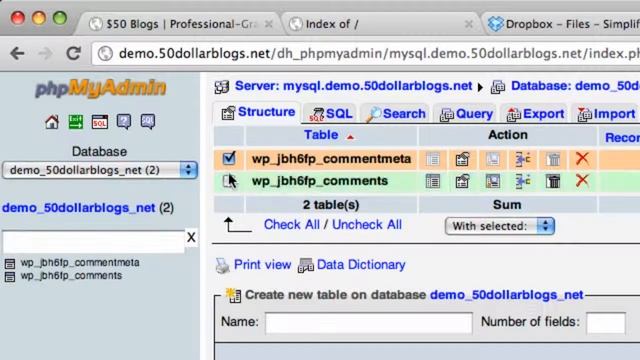
Task: Uncheck the wp_jbh6fp_commentmeta checkbox
Action: coord(229,158)
